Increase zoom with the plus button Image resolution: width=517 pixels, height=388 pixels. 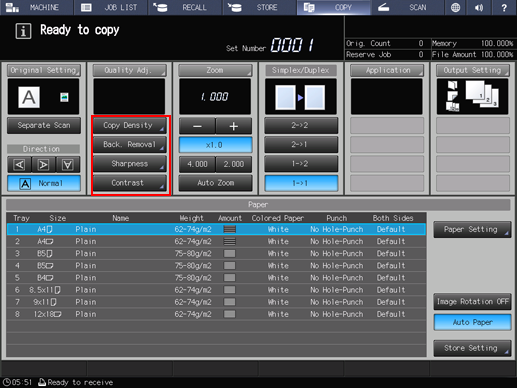(x=234, y=126)
